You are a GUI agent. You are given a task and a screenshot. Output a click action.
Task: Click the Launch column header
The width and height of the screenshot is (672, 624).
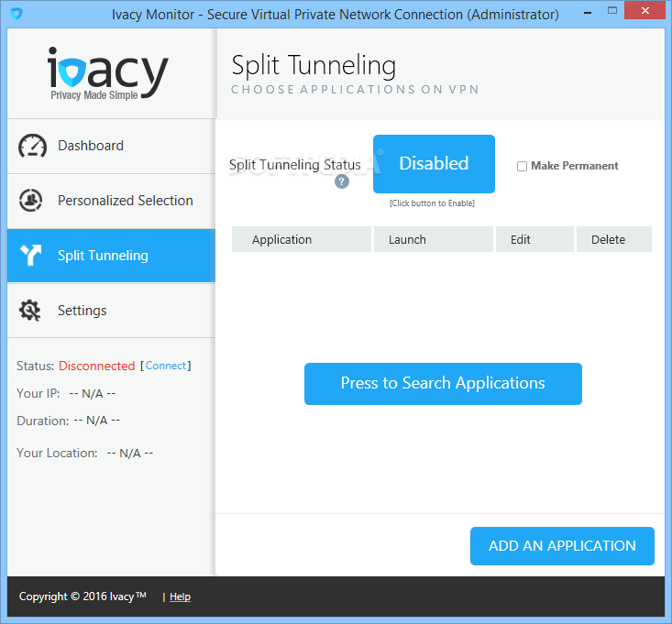point(434,239)
